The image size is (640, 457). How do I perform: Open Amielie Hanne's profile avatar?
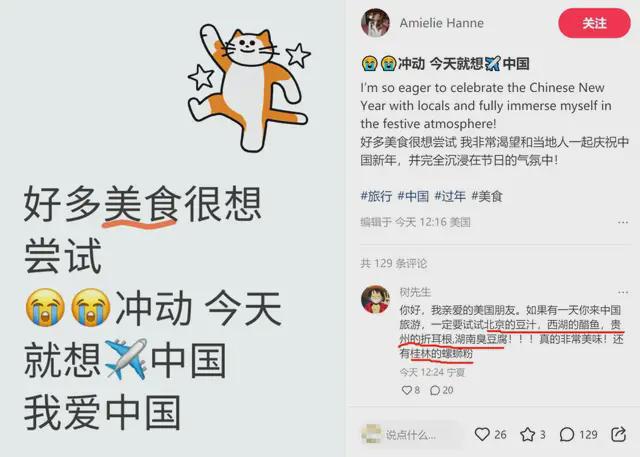tap(375, 23)
